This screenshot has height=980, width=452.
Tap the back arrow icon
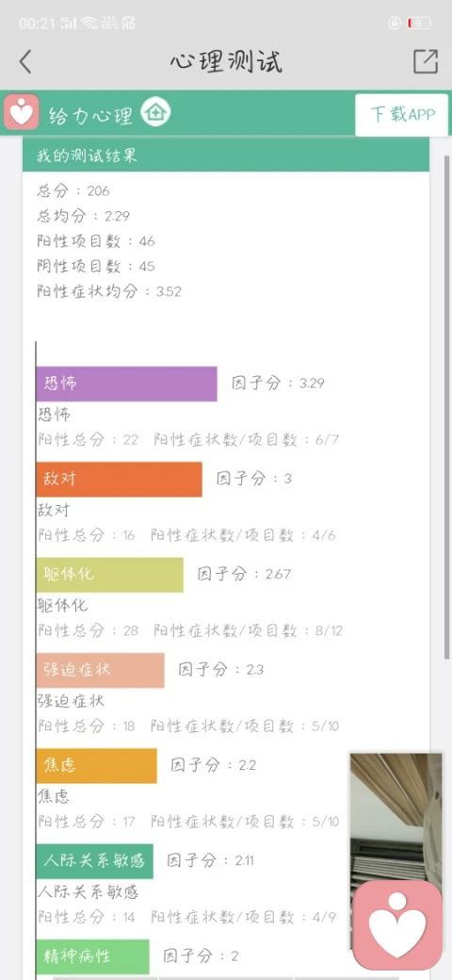pyautogui.click(x=25, y=62)
